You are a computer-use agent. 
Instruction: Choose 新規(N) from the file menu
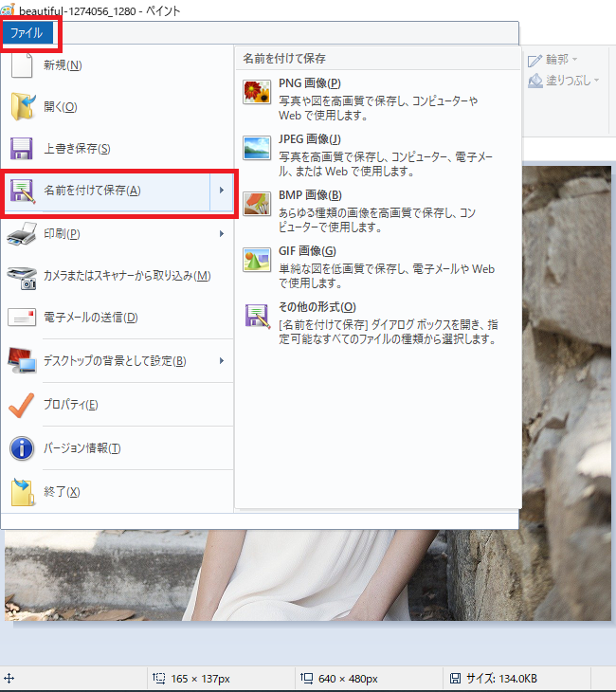(x=118, y=65)
